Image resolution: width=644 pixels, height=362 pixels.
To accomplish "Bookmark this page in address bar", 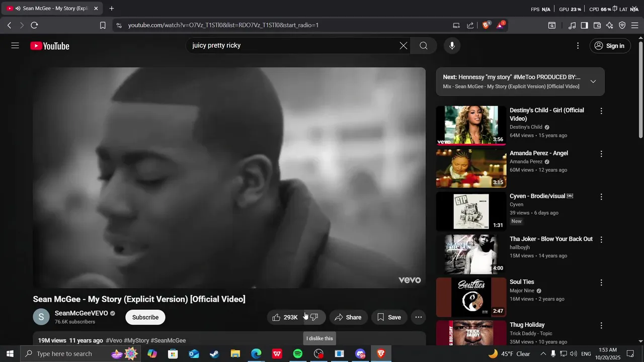I will (x=103, y=25).
